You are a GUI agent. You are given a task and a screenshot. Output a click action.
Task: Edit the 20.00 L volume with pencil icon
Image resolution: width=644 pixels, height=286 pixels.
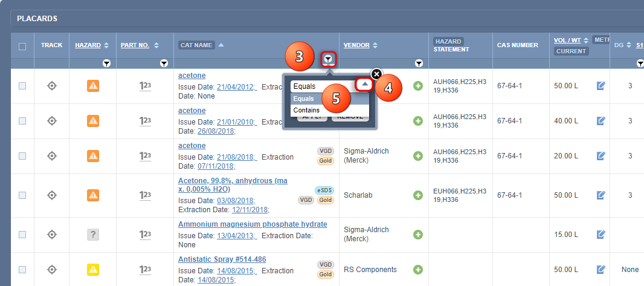(601, 156)
